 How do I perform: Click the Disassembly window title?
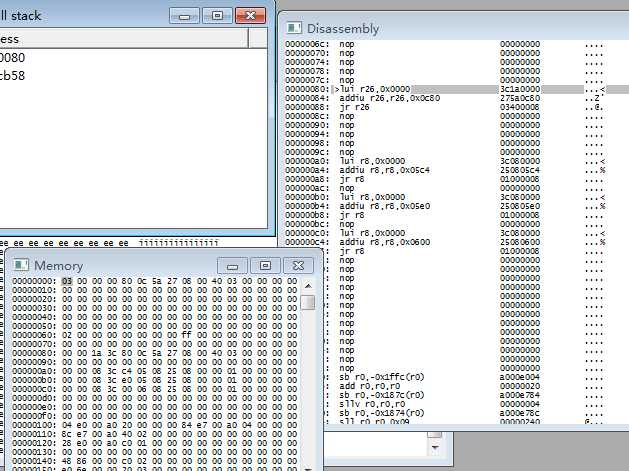point(343,28)
